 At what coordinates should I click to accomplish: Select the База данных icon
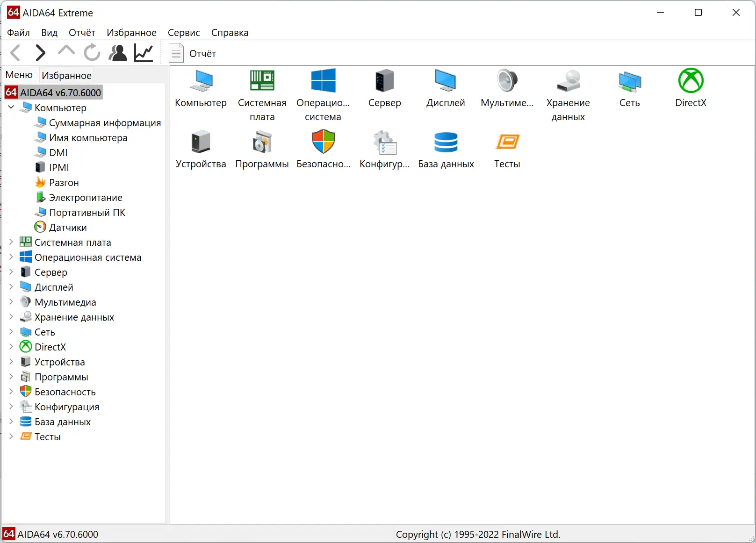coord(446,143)
